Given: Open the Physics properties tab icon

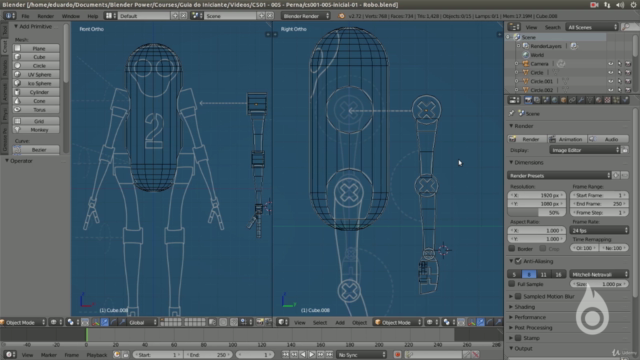Looking at the screenshot, I should pyautogui.click(x=625, y=100).
